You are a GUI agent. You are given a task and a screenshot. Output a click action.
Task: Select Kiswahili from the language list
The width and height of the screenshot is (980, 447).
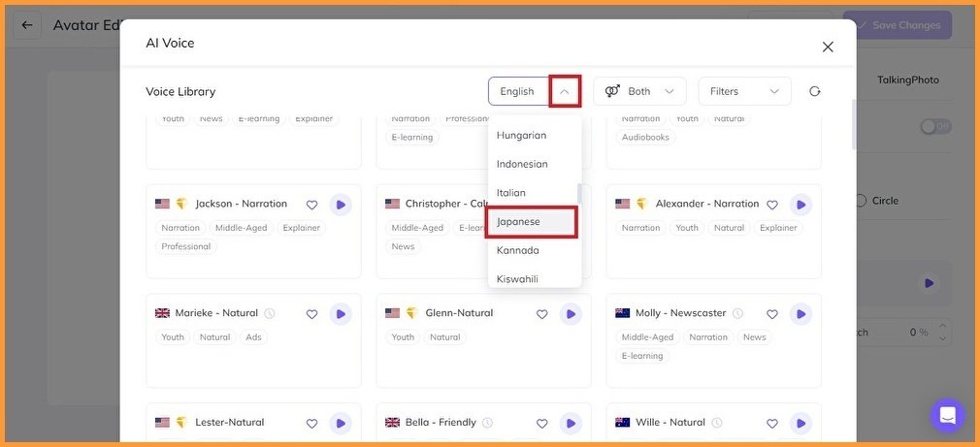[x=535, y=278]
